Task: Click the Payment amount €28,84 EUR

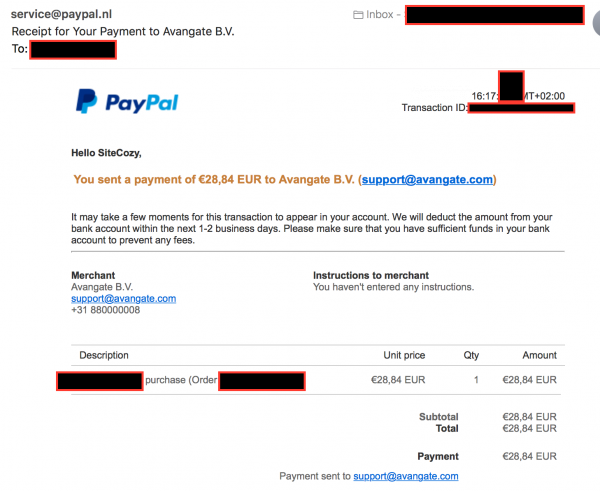Action: click(x=530, y=456)
